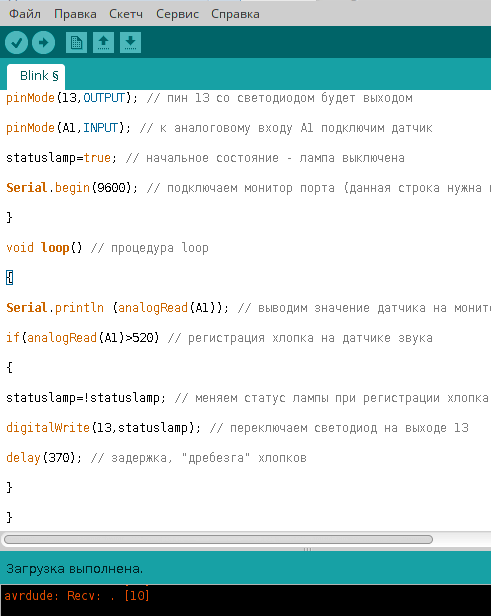Create a new sketch with the page icon
This screenshot has height=616, width=491.
76,42
